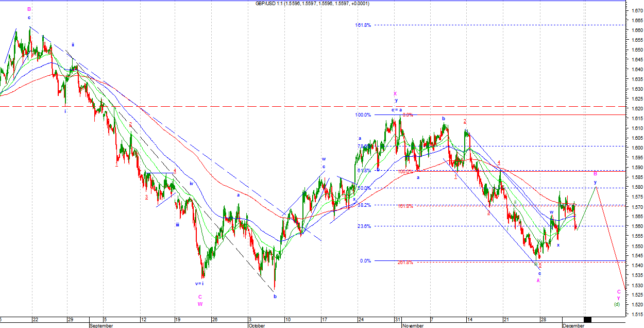Select the blue 50.0% retracement label

click(x=364, y=188)
